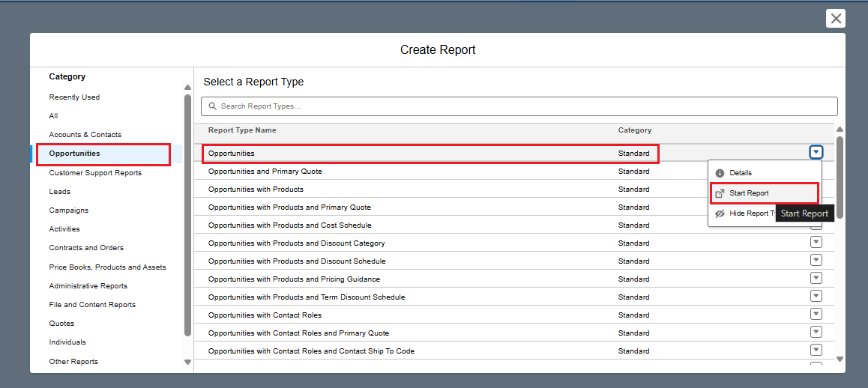Open dropdown for Opportunities with Products and Term Discount Schedule
868x388 pixels.
816,296
